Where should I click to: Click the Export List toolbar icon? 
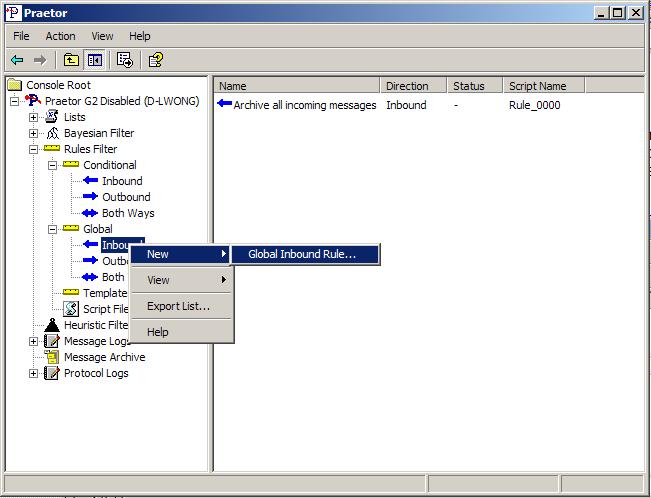(x=125, y=60)
